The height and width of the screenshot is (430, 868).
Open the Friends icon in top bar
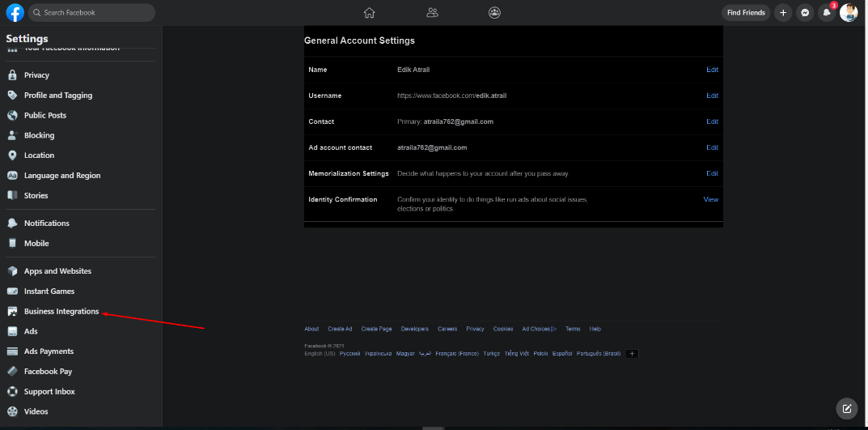point(432,12)
